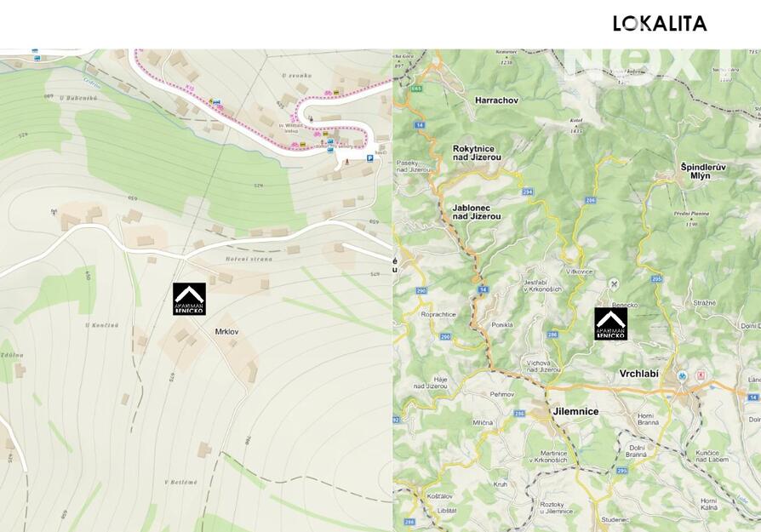
Task: Click the crossed-tools marker above Benecko
Action: pyautogui.click(x=614, y=284)
